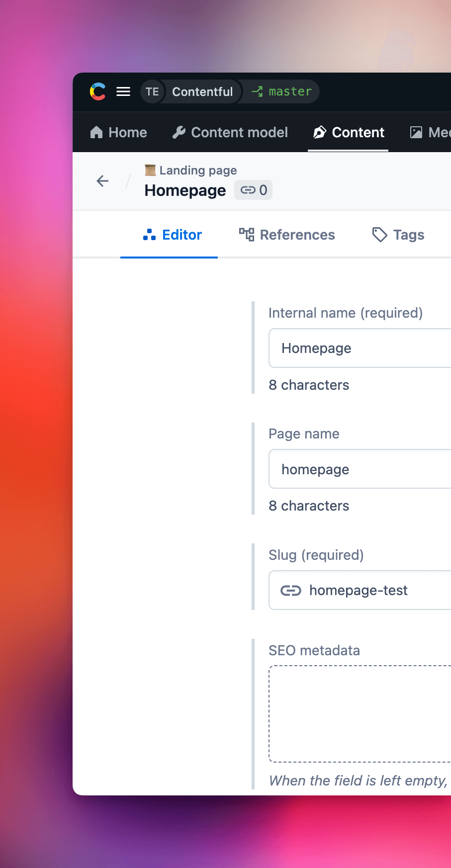Image resolution: width=451 pixels, height=868 pixels.
Task: Switch to the Editor tab
Action: (172, 235)
